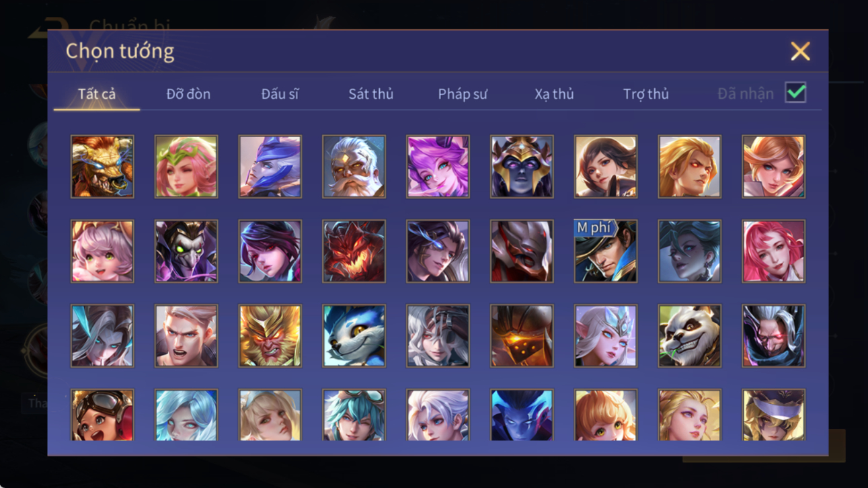868x488 pixels.
Task: Open the 'Sát thủ' tab
Action: click(x=371, y=94)
